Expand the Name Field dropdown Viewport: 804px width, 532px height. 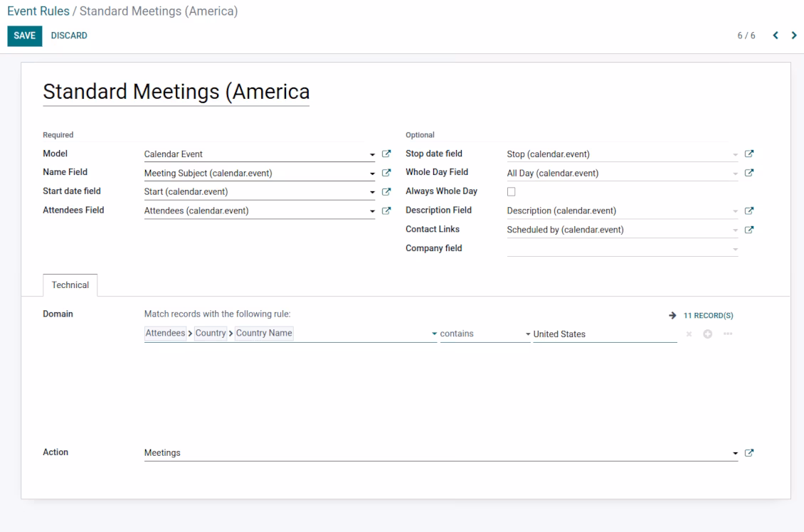point(371,174)
